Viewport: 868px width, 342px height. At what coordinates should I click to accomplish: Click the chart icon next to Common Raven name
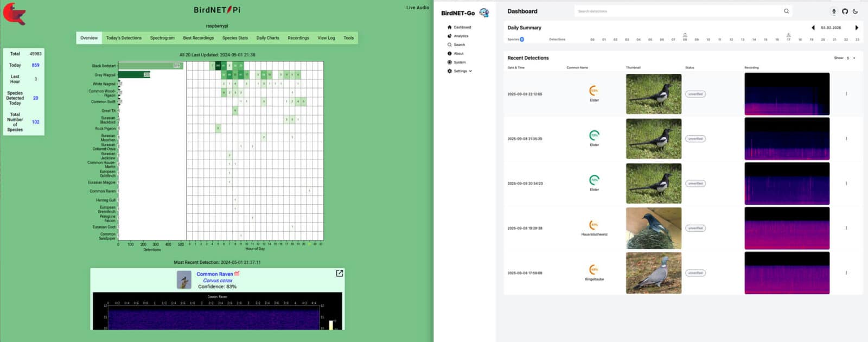[237, 274]
